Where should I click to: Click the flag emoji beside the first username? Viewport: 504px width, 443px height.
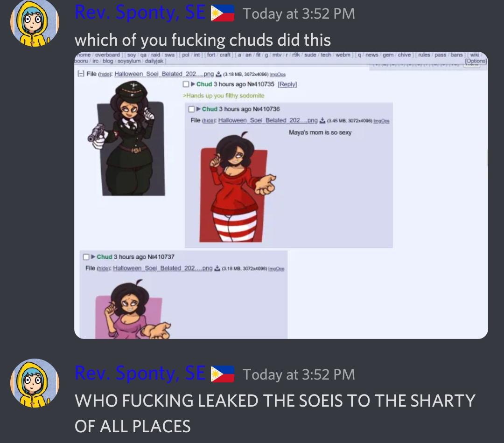[223, 14]
